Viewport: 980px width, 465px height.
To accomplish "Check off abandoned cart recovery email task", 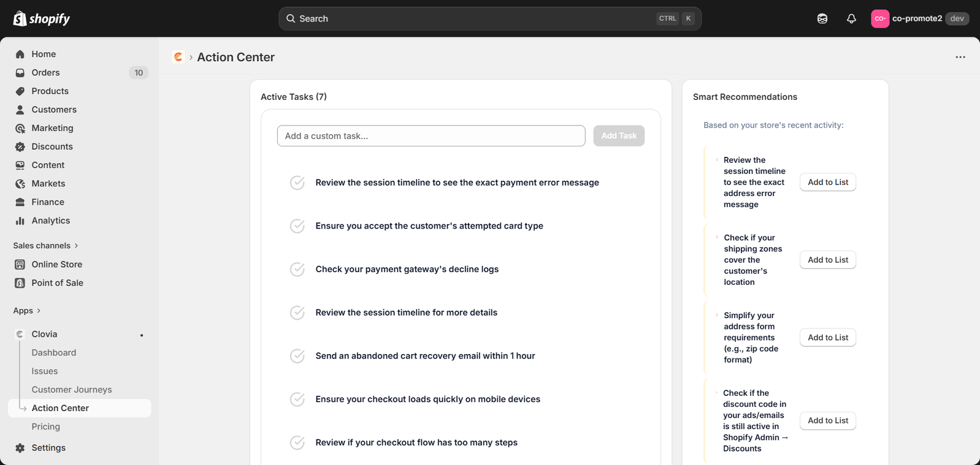I will pyautogui.click(x=297, y=356).
